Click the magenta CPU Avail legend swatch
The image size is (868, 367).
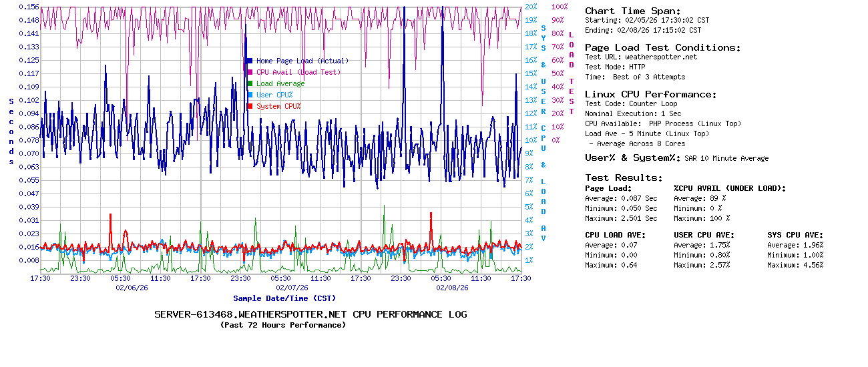click(x=250, y=72)
